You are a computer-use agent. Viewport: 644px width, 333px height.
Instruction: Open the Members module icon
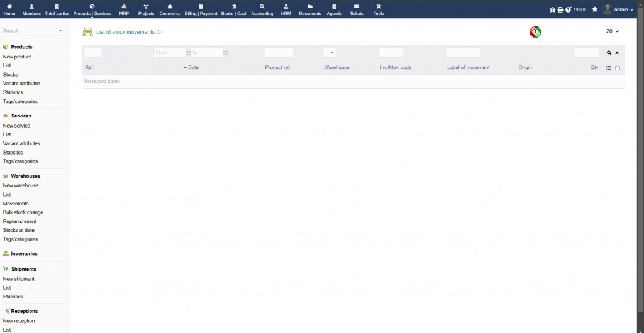pyautogui.click(x=31, y=6)
